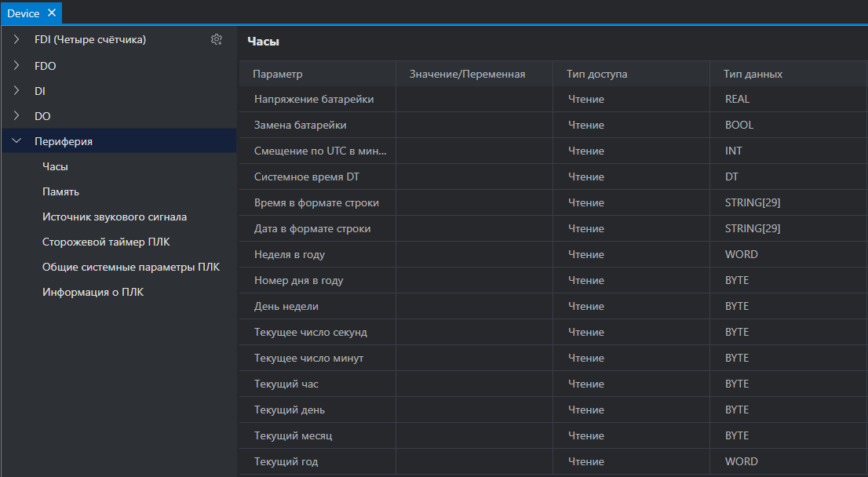The height and width of the screenshot is (477, 868).
Task: Expand the DI tree node
Action: pos(16,91)
